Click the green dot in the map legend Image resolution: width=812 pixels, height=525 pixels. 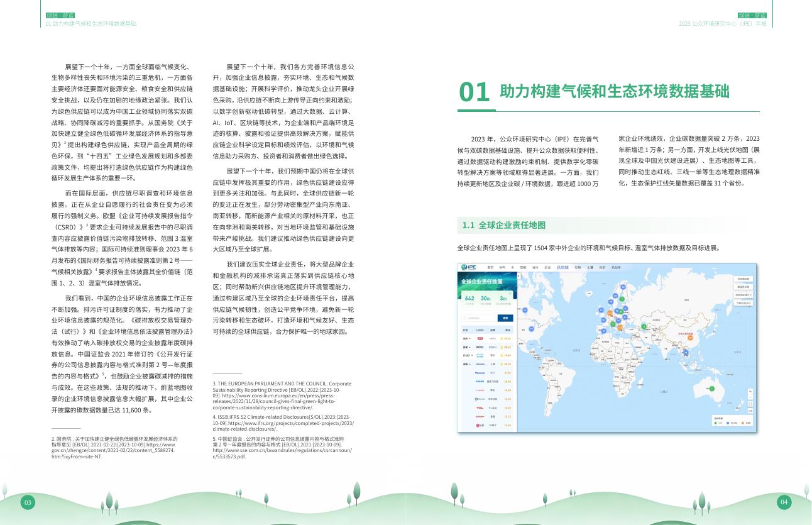tap(715, 423)
